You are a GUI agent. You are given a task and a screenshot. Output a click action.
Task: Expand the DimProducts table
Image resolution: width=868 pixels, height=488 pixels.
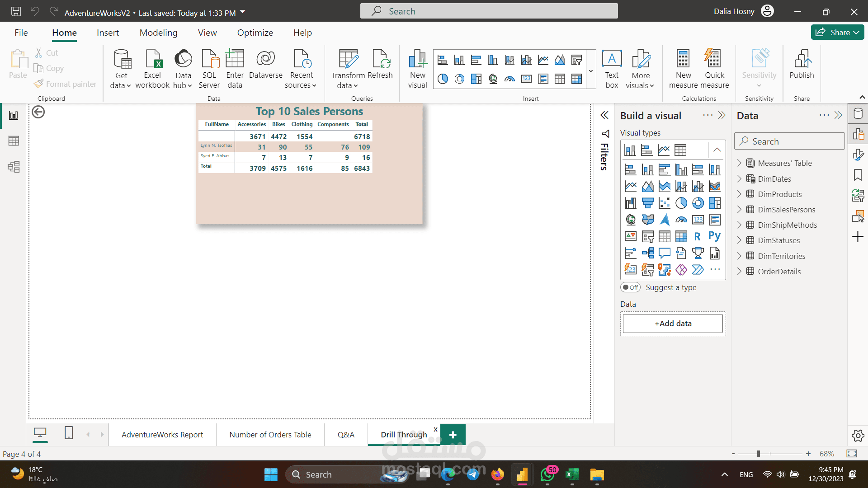(739, 194)
